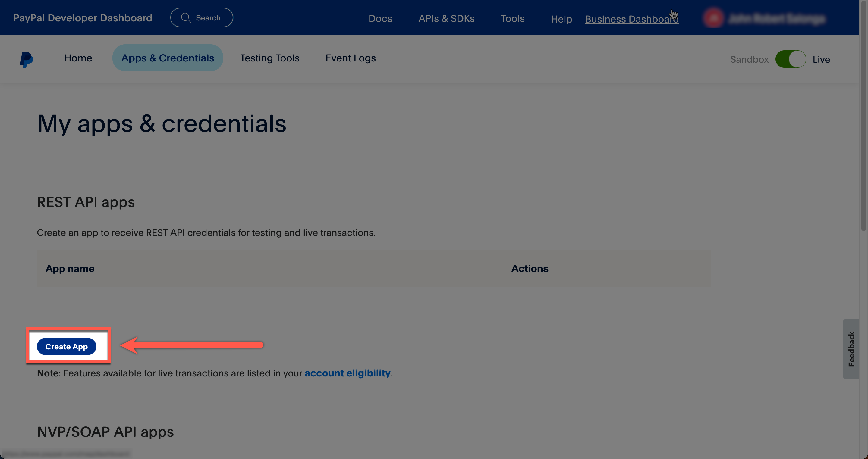Follow the Business Dashboard link

pos(631,19)
